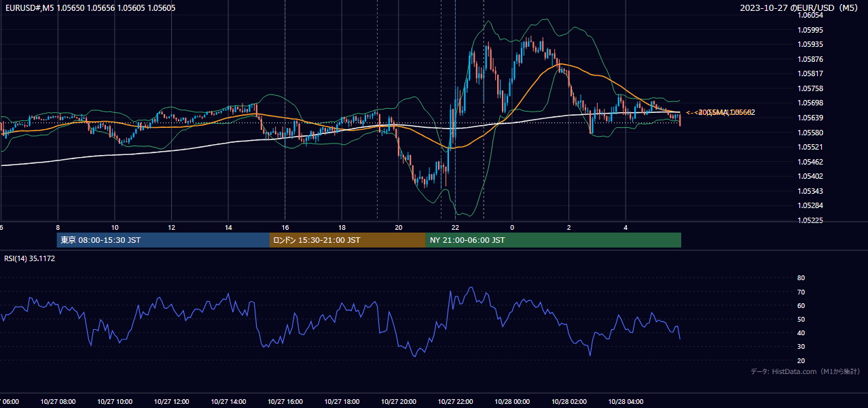Click the RSI scale value 70

click(801, 292)
